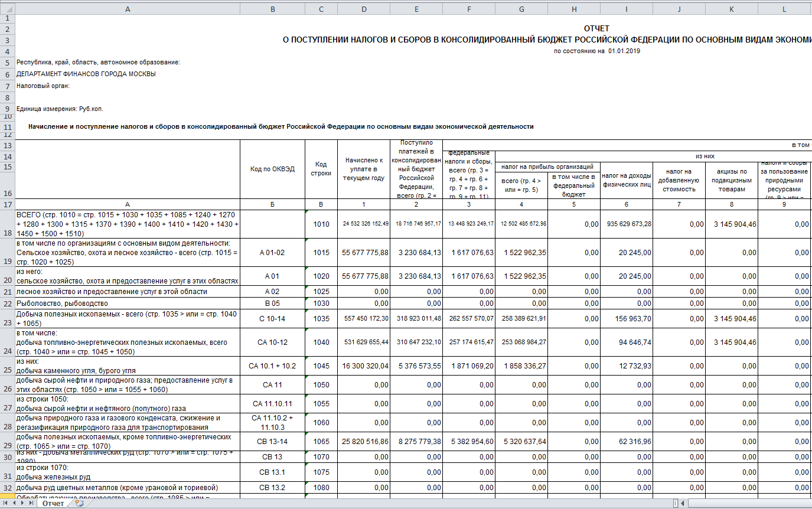The width and height of the screenshot is (812, 509).
Task: Select row header 23
Action: (x=7, y=319)
